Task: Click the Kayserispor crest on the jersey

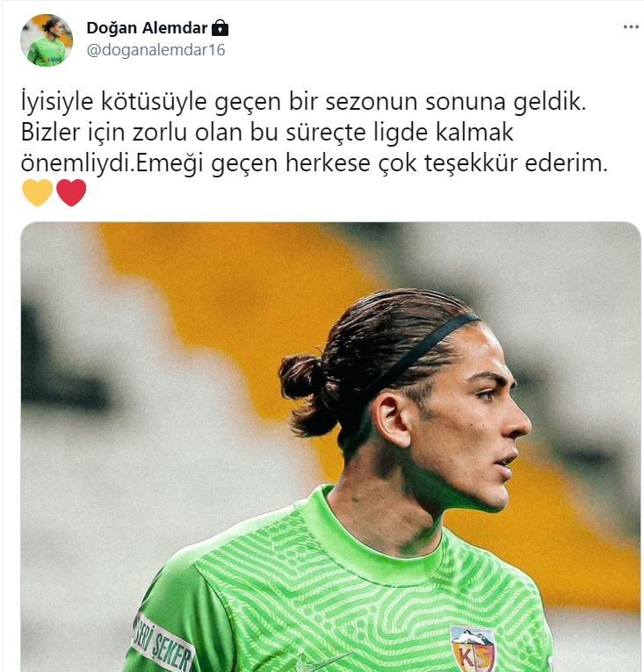Action: click(473, 648)
